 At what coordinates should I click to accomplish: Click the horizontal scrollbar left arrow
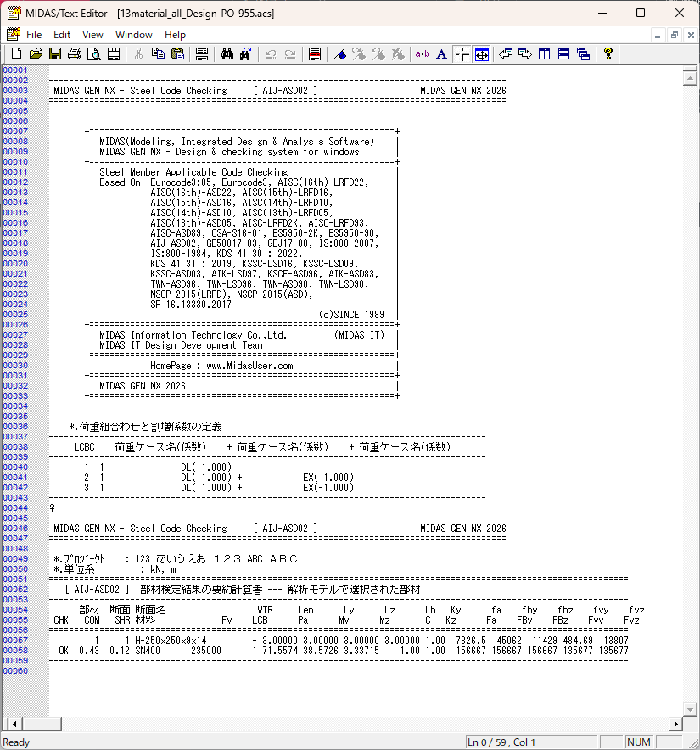coord(14,725)
